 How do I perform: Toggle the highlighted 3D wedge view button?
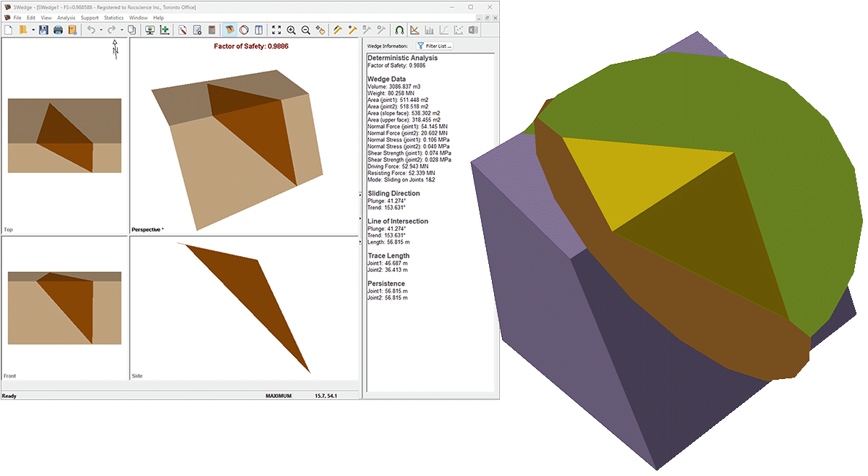pos(229,30)
